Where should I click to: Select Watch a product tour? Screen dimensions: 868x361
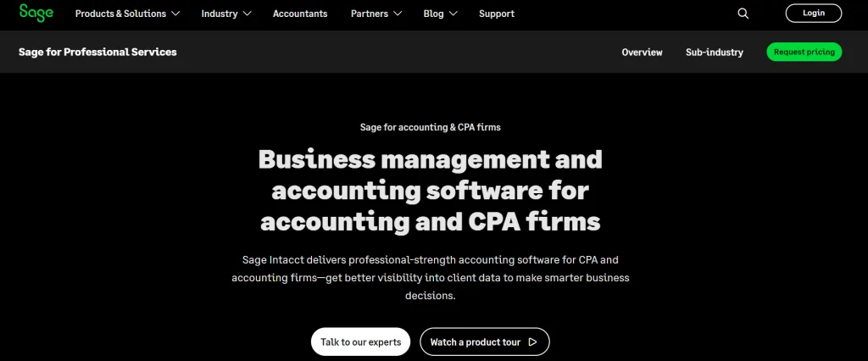pyautogui.click(x=477, y=342)
